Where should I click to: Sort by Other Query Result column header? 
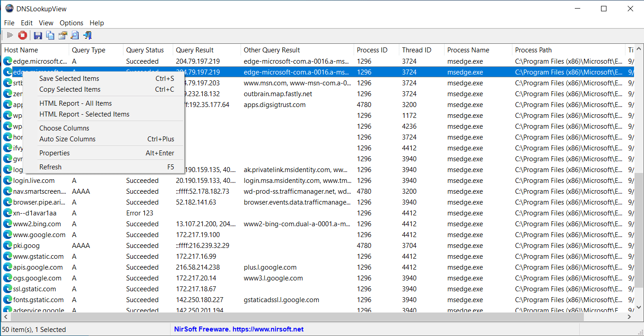tap(297, 50)
